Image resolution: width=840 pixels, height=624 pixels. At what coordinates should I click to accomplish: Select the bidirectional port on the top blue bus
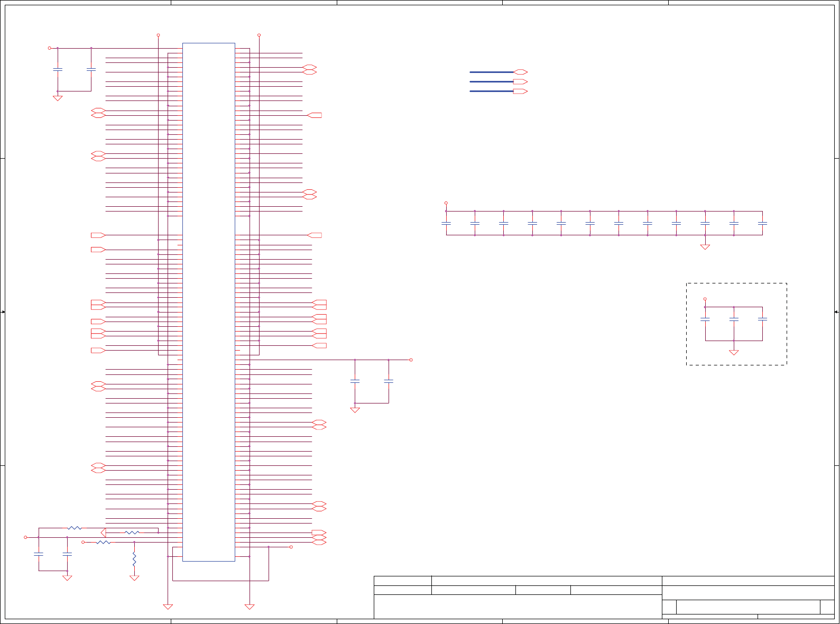(x=521, y=72)
